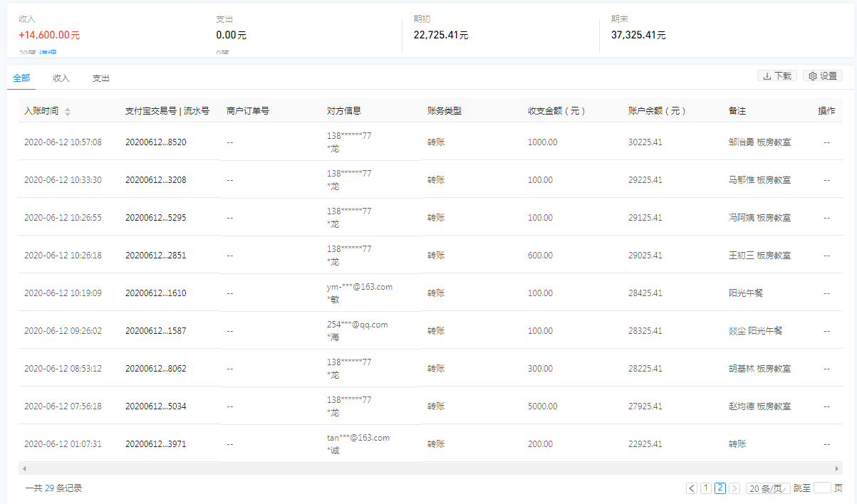Switch to the 收入 tab
The image size is (857, 504).
point(61,78)
